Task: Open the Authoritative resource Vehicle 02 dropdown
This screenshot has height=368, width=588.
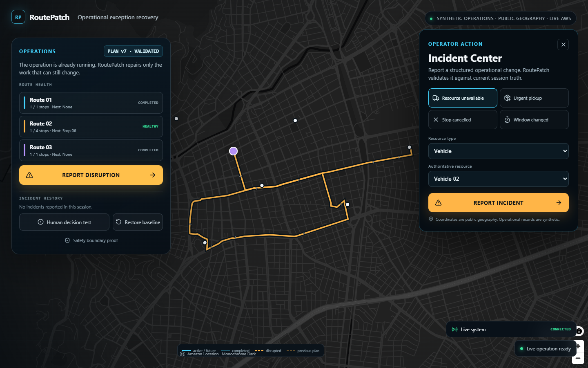Action: (498, 179)
